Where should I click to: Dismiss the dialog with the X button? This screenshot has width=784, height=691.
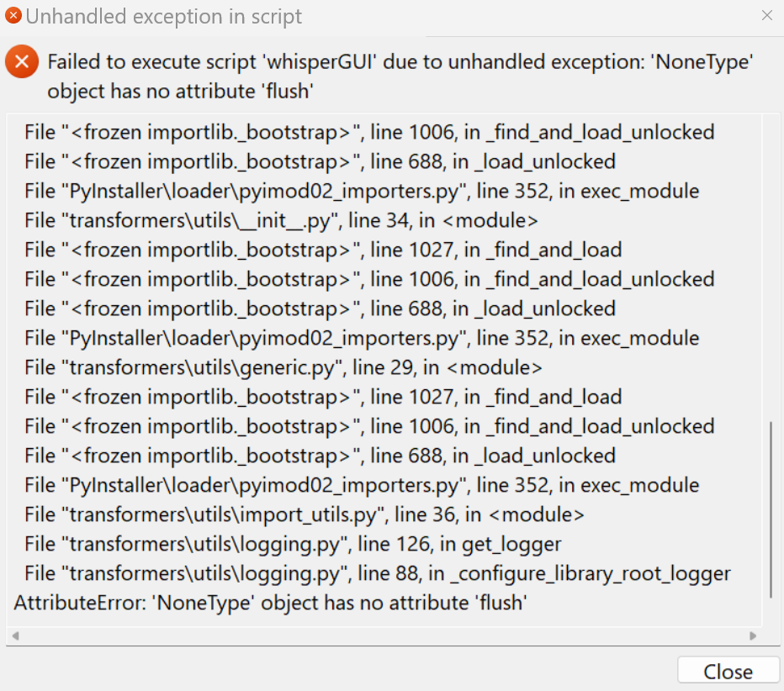tap(766, 16)
